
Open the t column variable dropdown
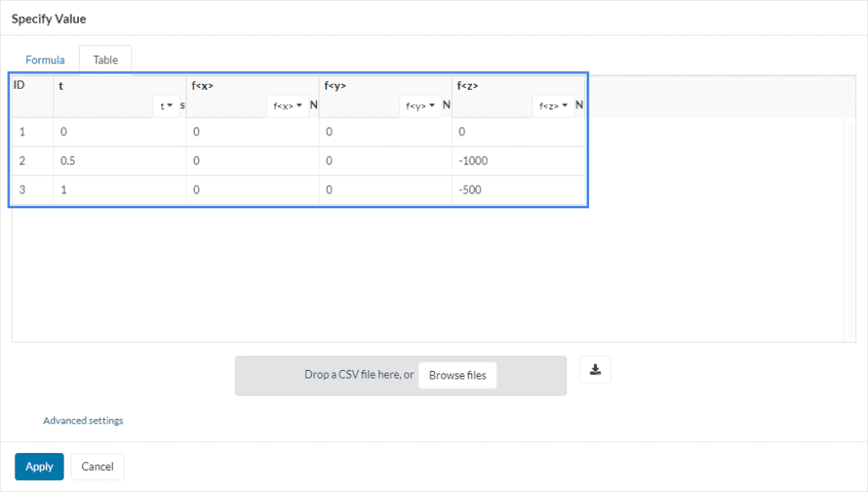(x=166, y=106)
